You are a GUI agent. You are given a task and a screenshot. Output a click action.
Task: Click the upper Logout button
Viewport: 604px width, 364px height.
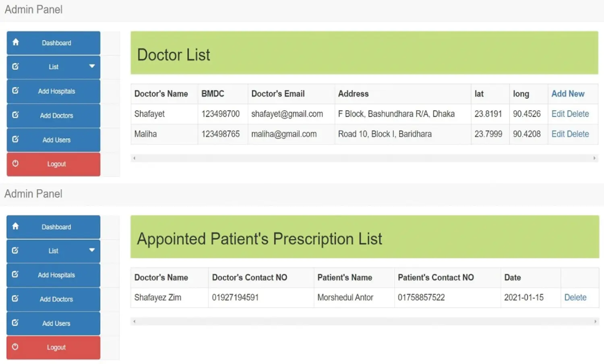(53, 164)
